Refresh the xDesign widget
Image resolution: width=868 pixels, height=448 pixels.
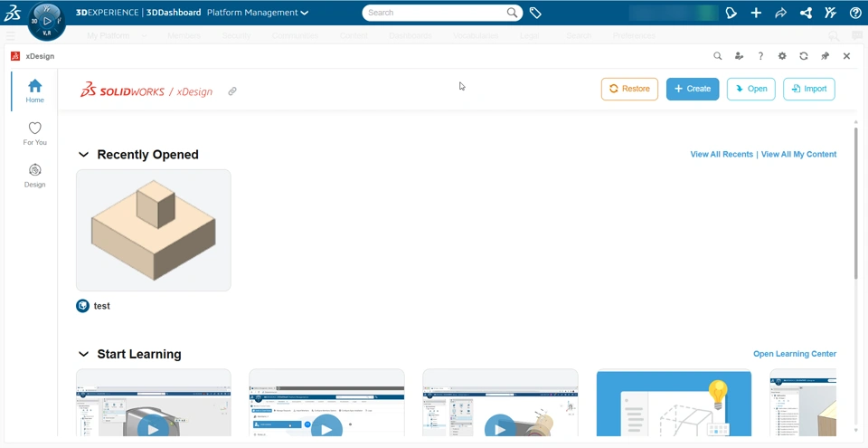pyautogui.click(x=804, y=56)
